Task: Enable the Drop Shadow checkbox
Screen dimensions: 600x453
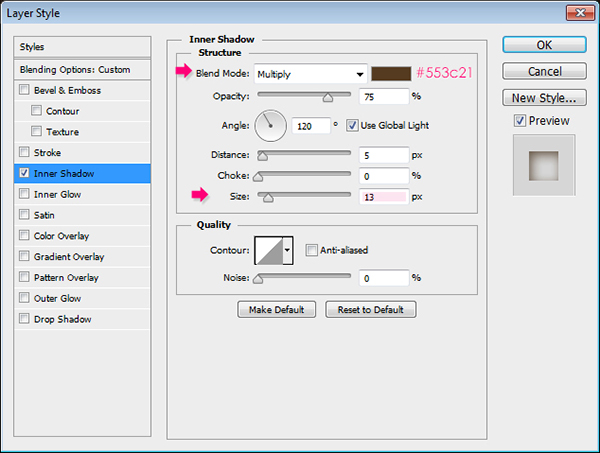Action: click(x=24, y=320)
